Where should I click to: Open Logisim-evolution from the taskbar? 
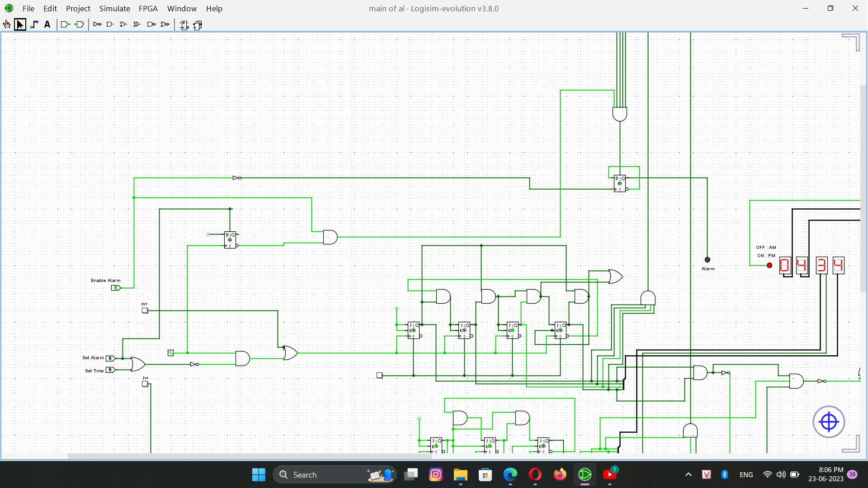pyautogui.click(x=585, y=474)
